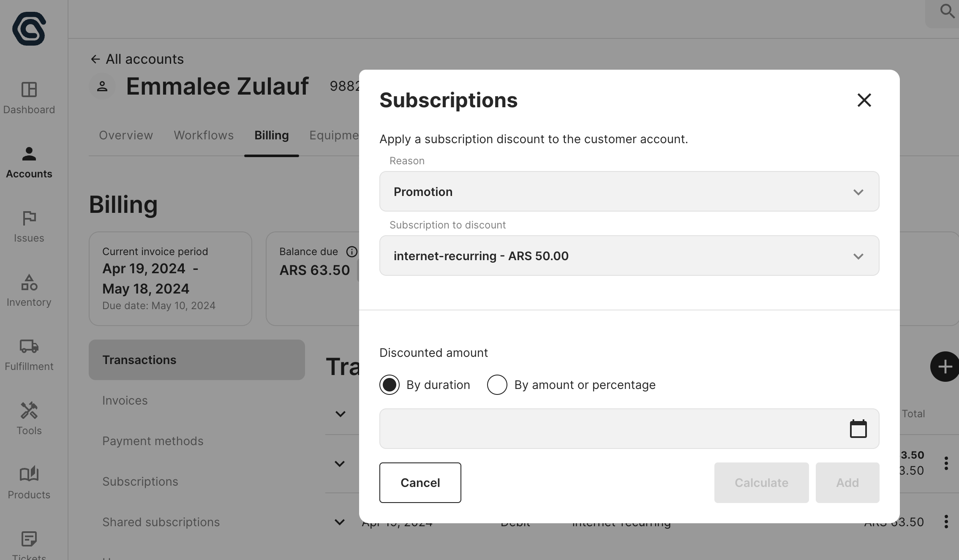This screenshot has width=959, height=560.
Task: Expand the Subscription to discount dropdown
Action: click(629, 256)
